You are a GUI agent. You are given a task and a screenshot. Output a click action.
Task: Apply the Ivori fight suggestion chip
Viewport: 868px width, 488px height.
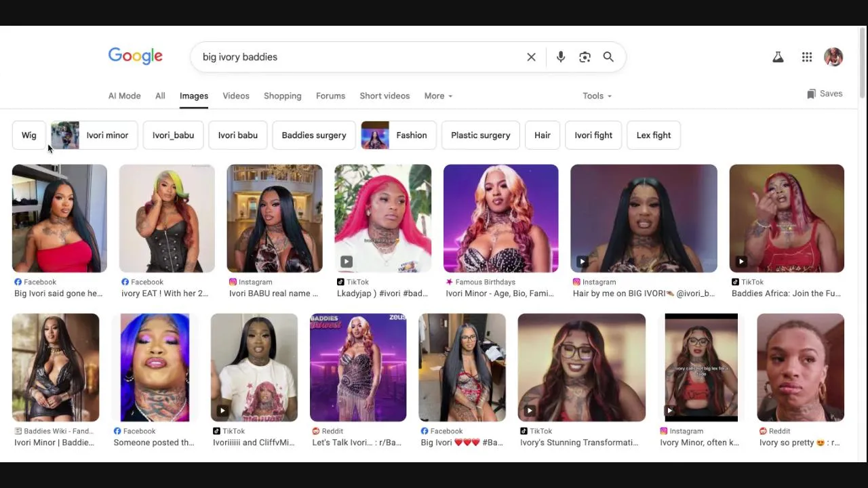pyautogui.click(x=593, y=135)
